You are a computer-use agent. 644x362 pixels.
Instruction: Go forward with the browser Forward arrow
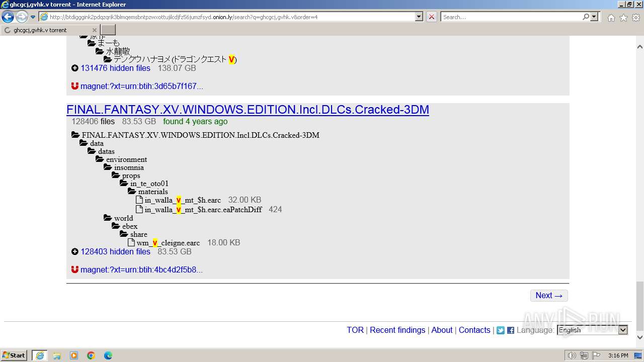point(22,17)
